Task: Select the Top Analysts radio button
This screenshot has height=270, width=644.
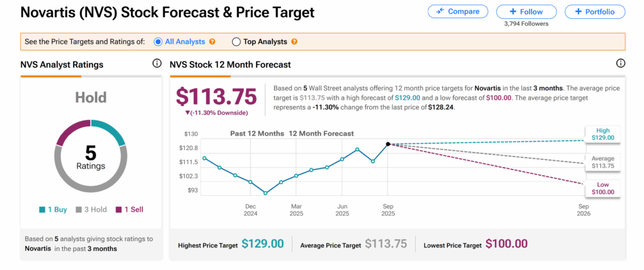Action: coord(236,42)
